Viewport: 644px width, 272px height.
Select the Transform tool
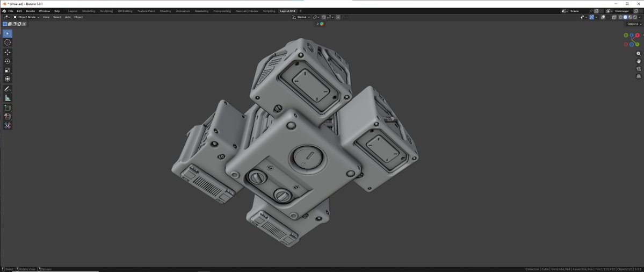(x=8, y=78)
